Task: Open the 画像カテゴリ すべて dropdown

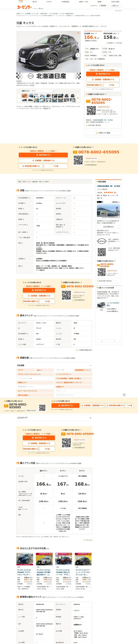Action: click(x=43, y=91)
